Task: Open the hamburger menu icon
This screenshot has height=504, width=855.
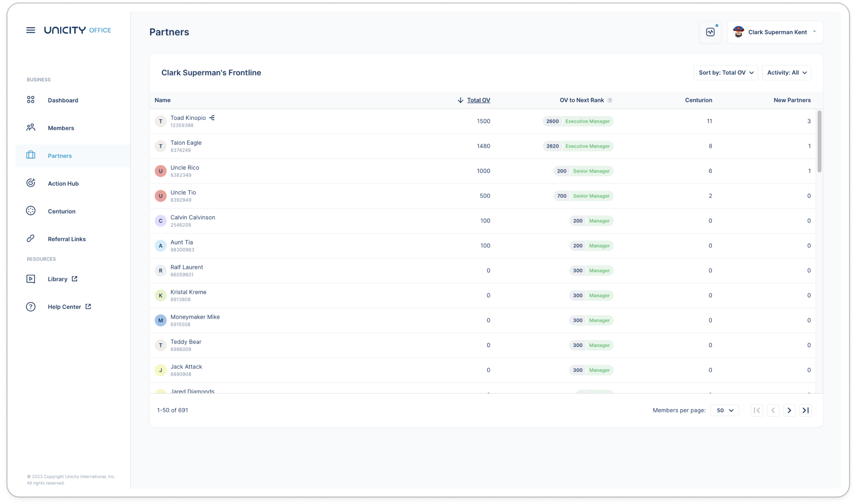Action: coord(31,30)
